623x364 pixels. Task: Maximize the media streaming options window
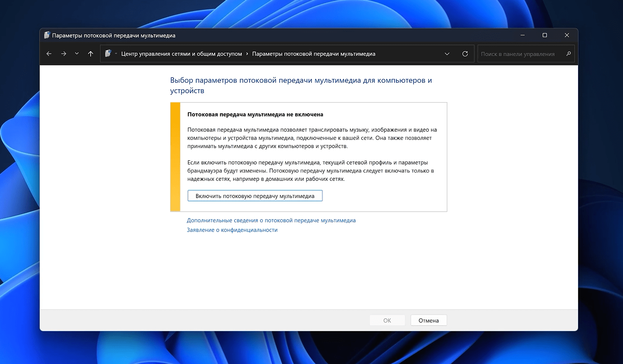pos(545,35)
